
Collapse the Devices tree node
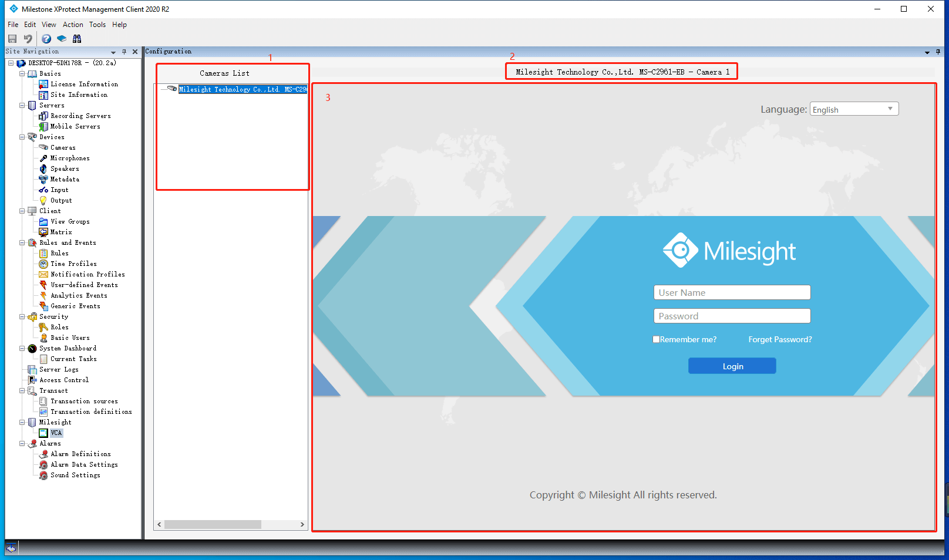(22, 137)
